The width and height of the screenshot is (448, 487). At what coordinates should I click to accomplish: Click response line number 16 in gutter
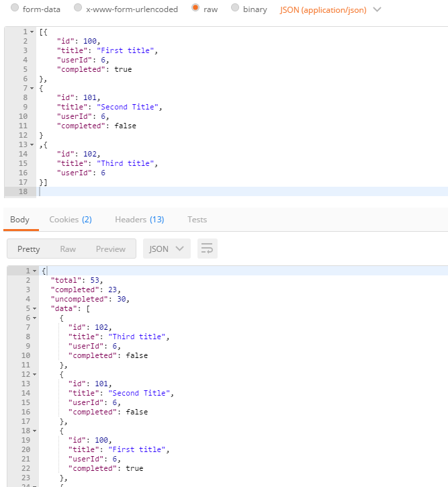tap(26, 412)
